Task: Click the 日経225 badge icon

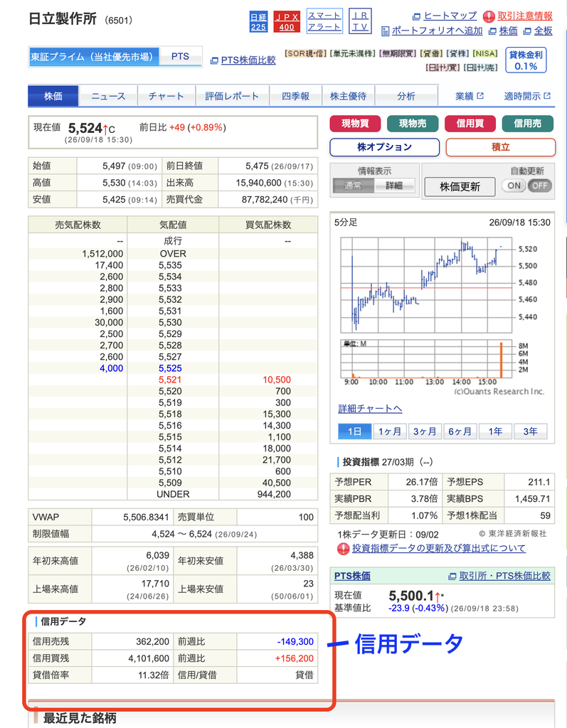Action: (258, 22)
